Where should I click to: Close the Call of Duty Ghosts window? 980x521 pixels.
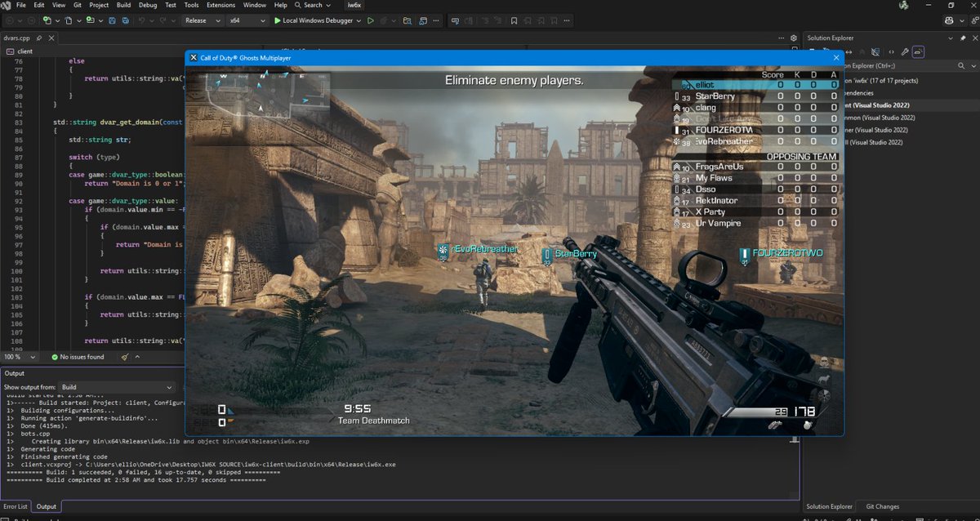(x=835, y=57)
